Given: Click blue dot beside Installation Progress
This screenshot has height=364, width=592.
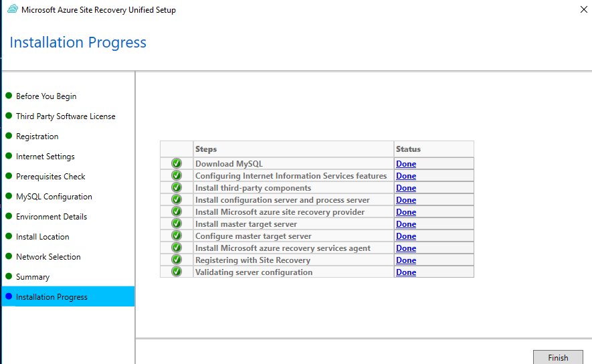Looking at the screenshot, I should [9, 296].
